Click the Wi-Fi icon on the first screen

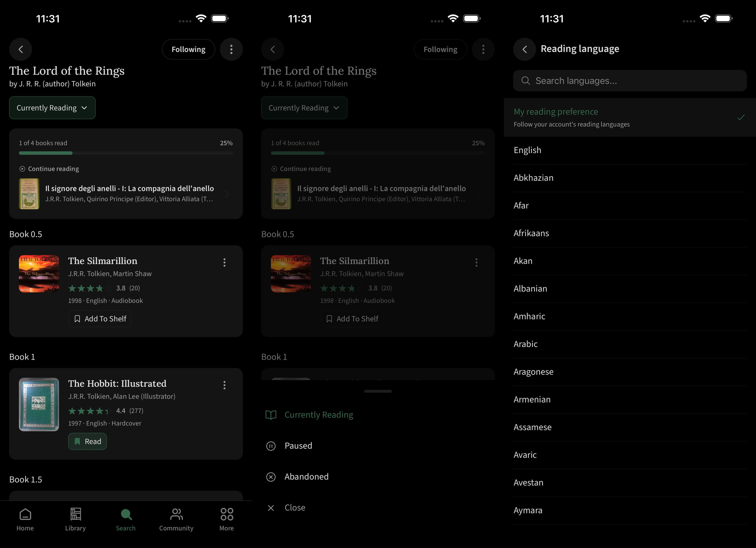point(201,18)
